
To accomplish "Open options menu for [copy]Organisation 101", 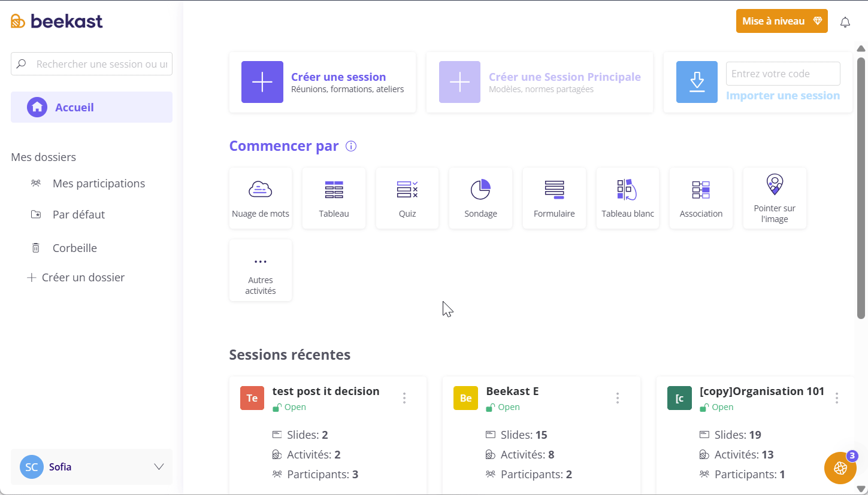I will [x=837, y=398].
